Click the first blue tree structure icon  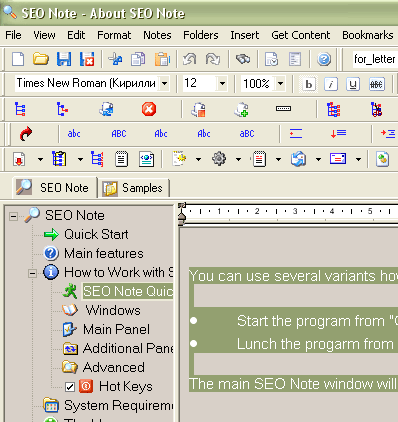[20, 109]
